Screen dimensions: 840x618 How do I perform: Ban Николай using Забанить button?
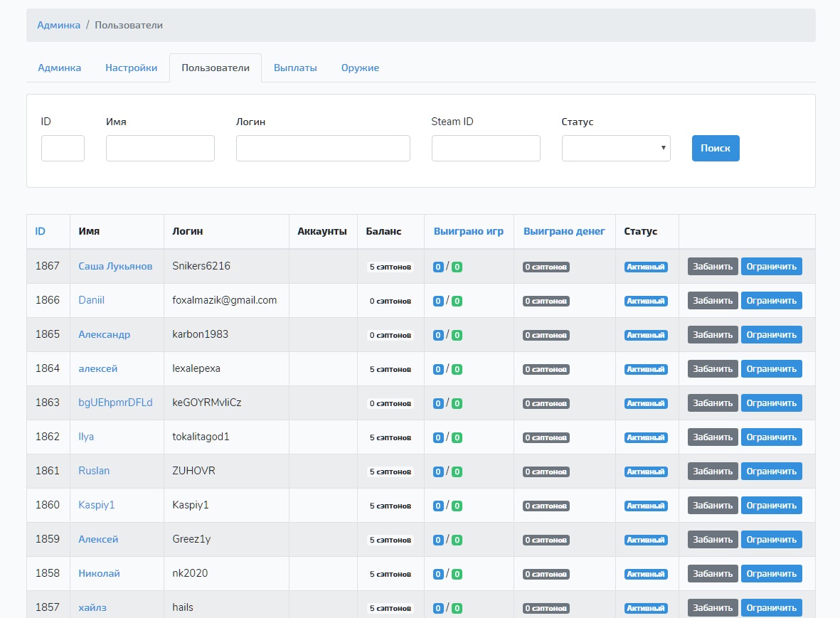713,573
